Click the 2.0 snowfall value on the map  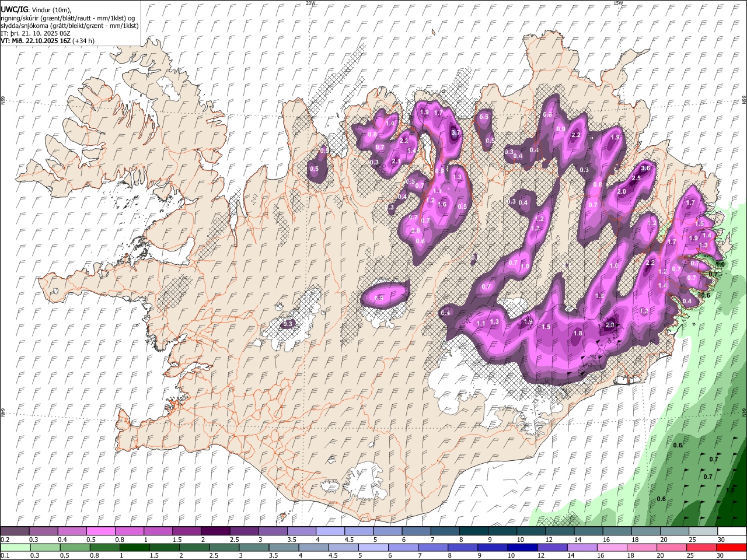point(622,191)
